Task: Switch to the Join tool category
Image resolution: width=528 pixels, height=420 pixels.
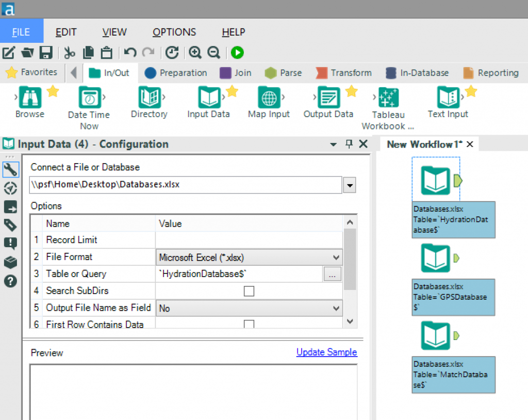Action: 235,73
